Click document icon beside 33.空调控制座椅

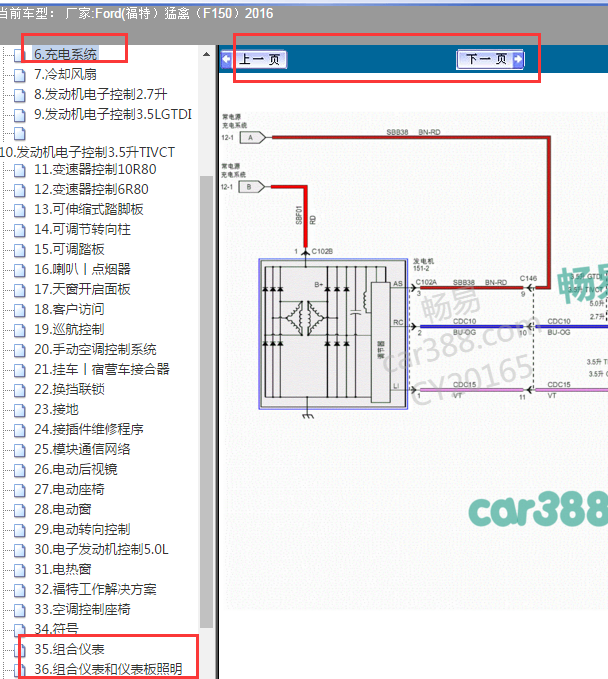(x=19, y=610)
